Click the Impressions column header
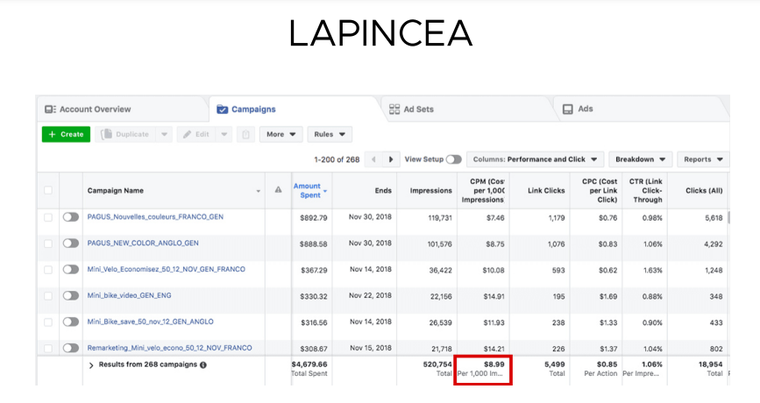 (431, 191)
